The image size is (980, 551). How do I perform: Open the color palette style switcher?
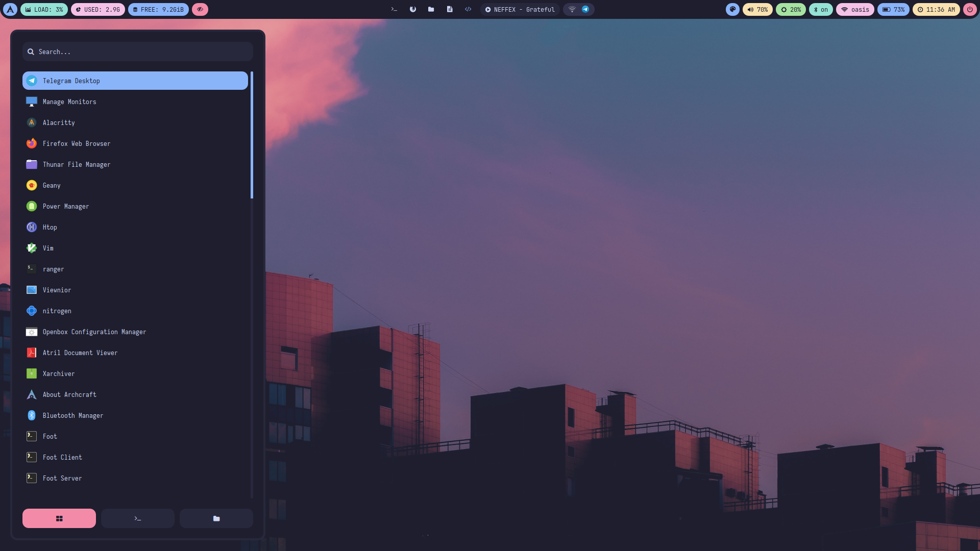(732, 9)
